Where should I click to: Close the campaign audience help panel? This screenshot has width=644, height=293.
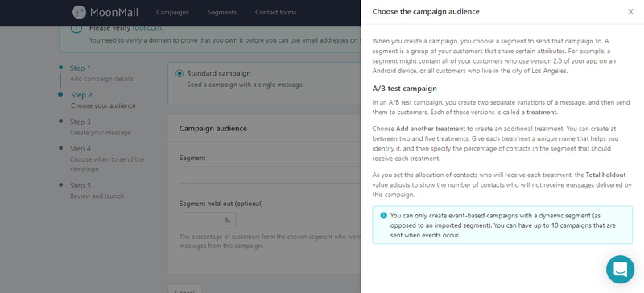pos(630,12)
